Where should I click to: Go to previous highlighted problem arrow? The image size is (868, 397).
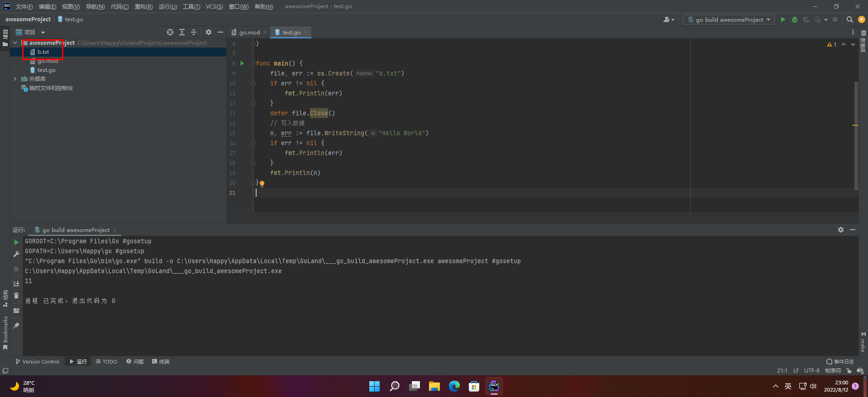(844, 44)
